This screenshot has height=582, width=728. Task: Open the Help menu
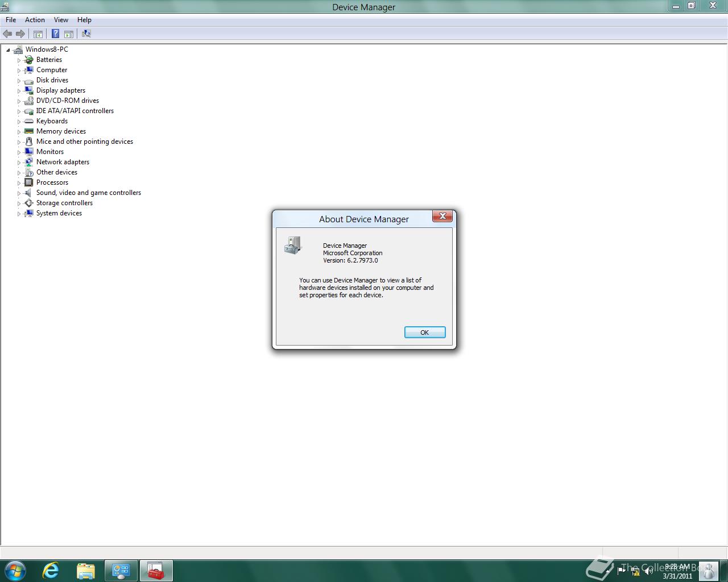pos(84,20)
